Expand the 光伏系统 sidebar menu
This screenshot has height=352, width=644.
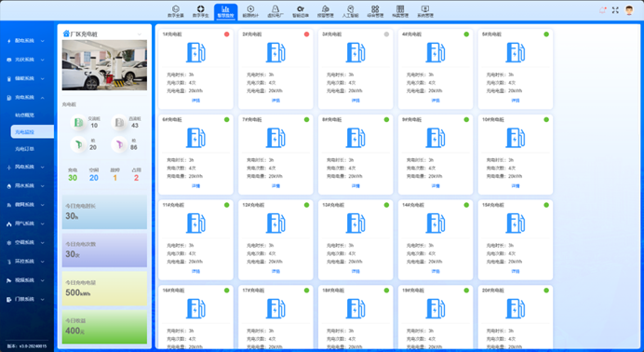tap(27, 60)
